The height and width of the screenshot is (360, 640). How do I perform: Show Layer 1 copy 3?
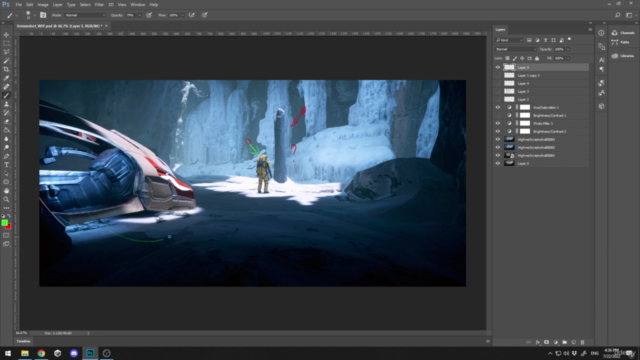[x=498, y=76]
